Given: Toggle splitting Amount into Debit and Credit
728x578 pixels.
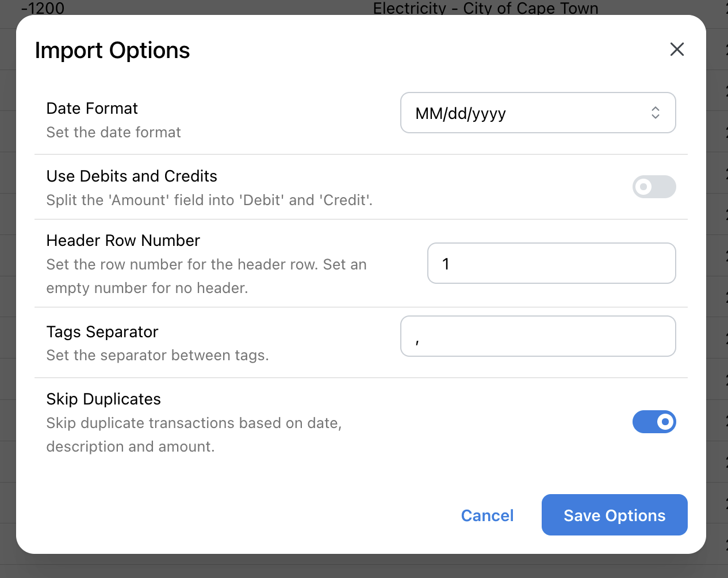Looking at the screenshot, I should [x=654, y=187].
